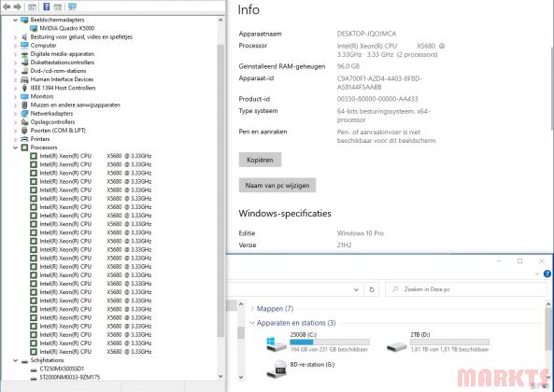This screenshot has width=554, height=392.
Task: Open the Explorer help question mark icon
Action: pos(547,273)
